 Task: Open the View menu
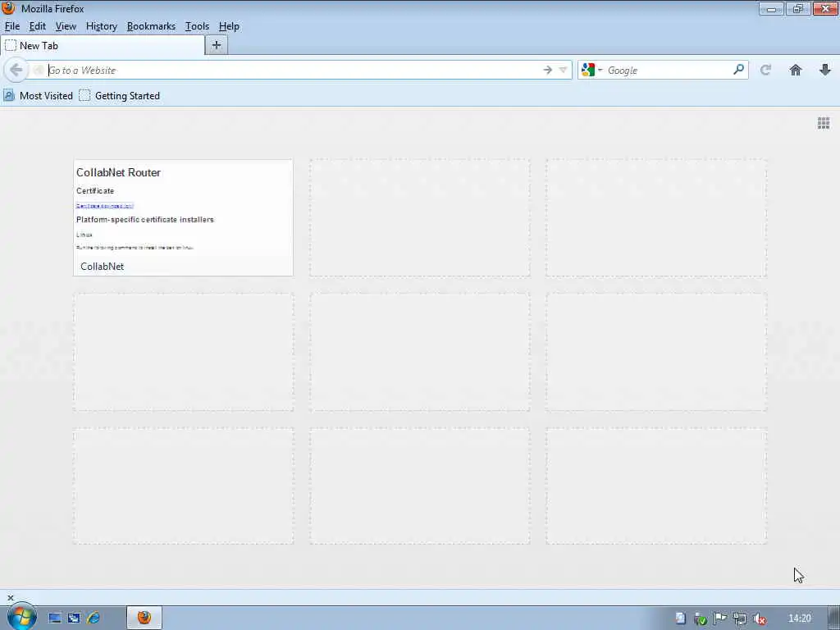[x=66, y=26]
